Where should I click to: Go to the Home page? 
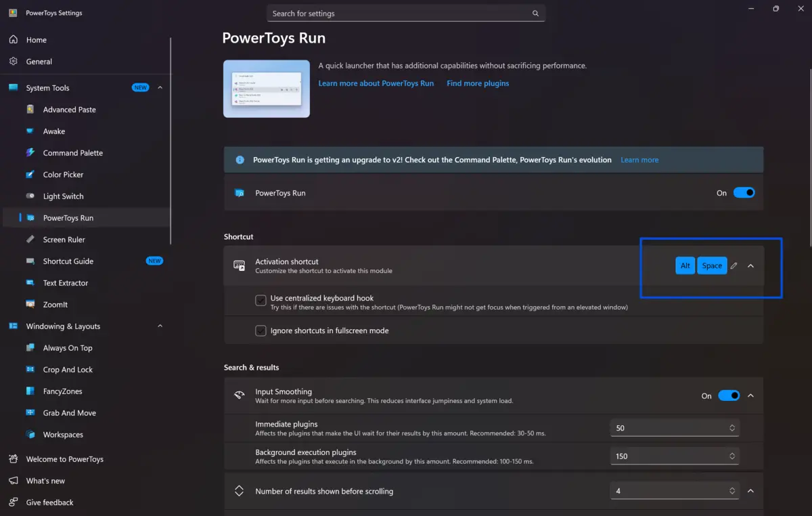coord(36,40)
